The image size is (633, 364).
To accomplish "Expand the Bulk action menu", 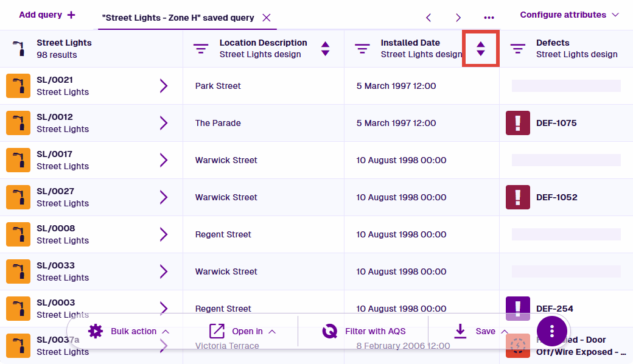I will (x=128, y=331).
